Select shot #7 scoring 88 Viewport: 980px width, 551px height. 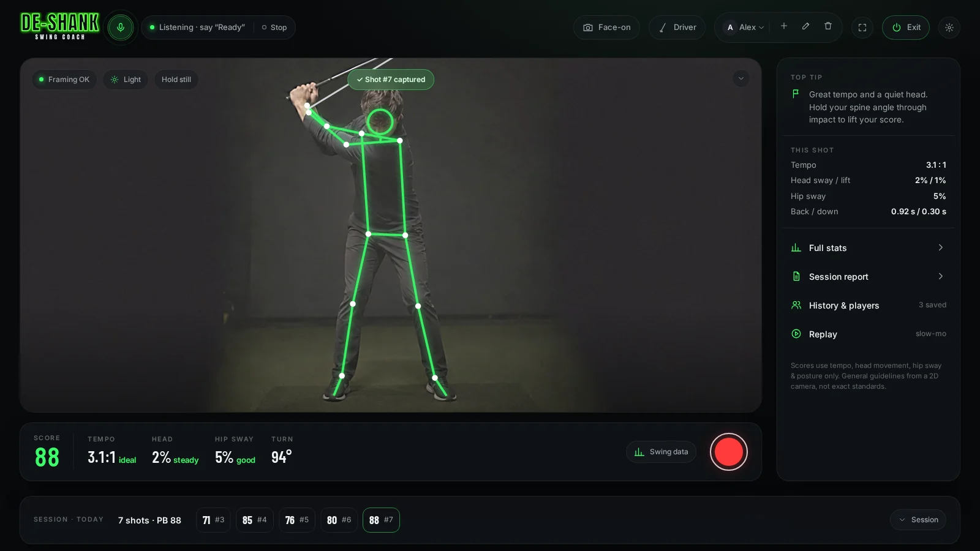381,520
